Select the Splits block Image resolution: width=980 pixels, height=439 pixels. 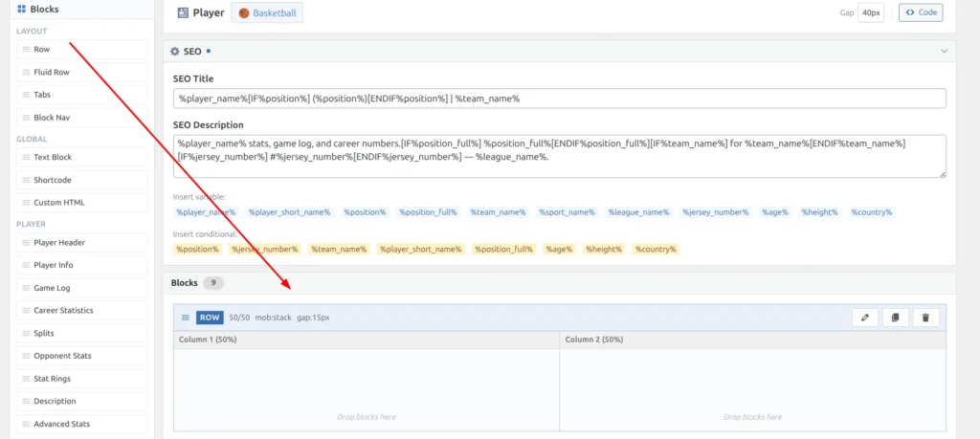82,333
